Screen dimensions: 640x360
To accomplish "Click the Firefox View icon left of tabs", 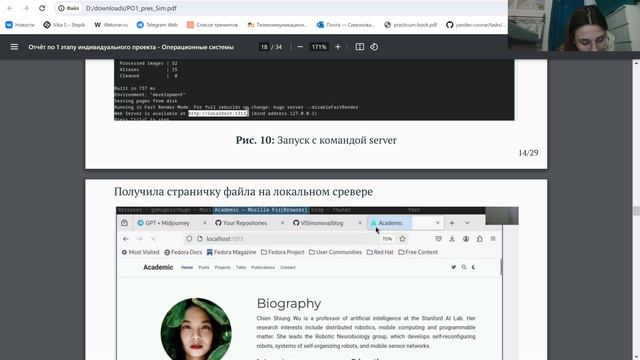I will coord(124,223).
